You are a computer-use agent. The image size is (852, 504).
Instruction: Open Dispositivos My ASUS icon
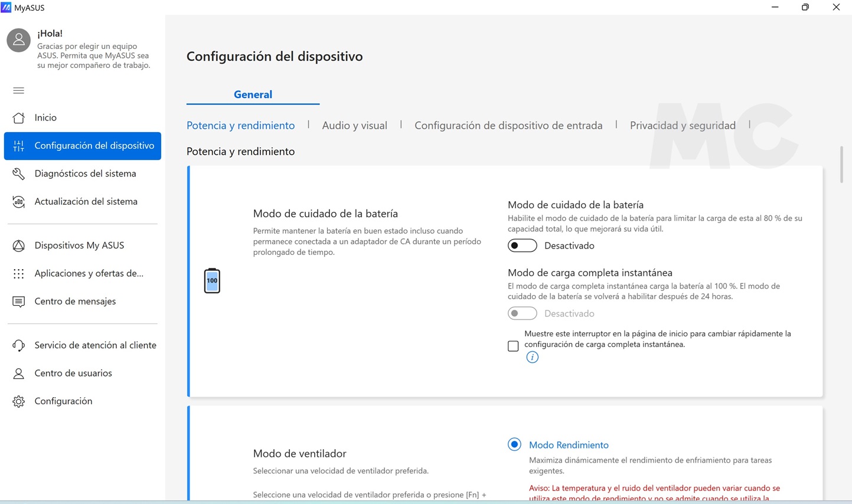coord(19,246)
